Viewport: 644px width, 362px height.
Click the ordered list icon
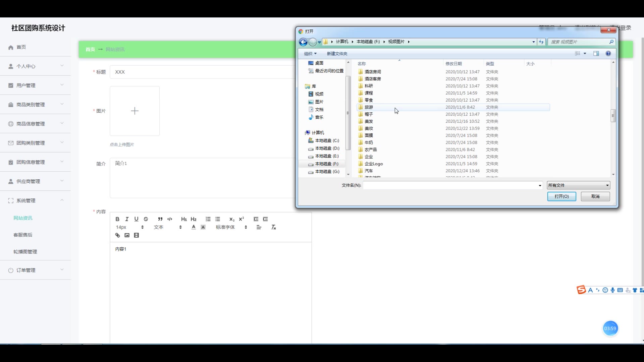pyautogui.click(x=208, y=219)
